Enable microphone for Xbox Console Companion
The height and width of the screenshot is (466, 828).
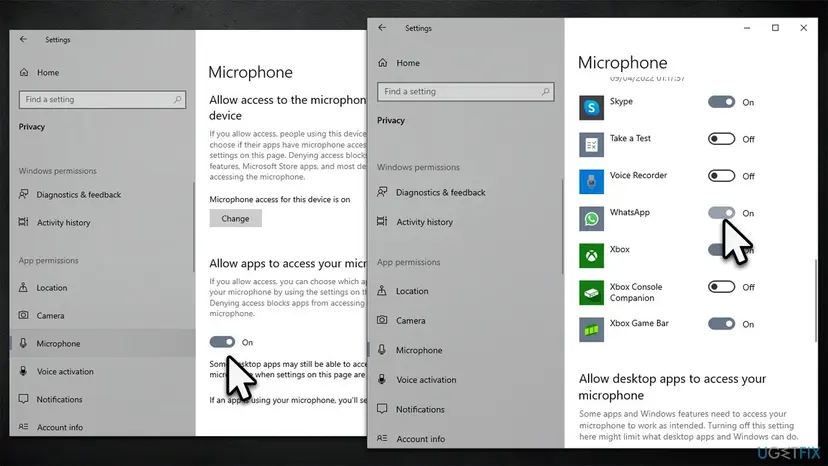(x=721, y=287)
